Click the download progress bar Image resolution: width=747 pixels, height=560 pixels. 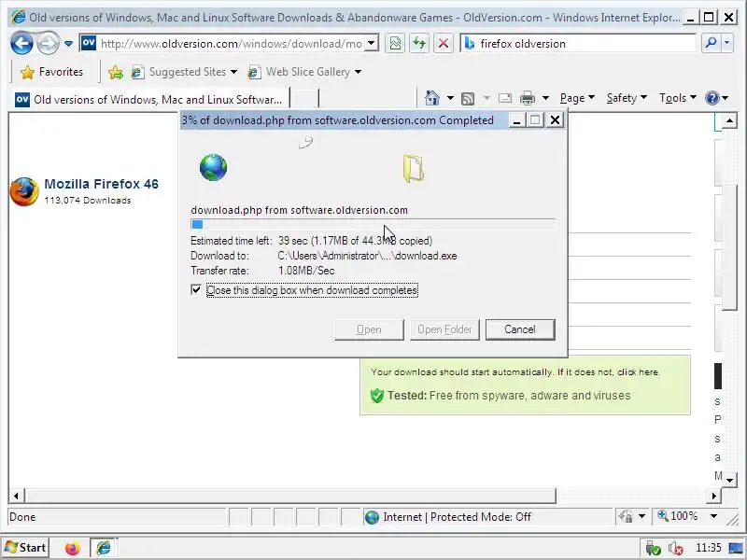(373, 224)
